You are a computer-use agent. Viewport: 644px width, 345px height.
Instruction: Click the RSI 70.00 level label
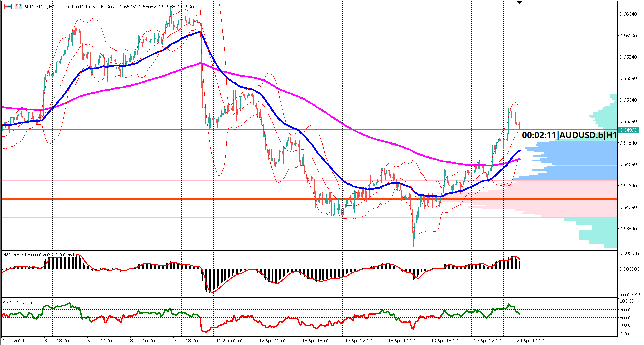626,310
